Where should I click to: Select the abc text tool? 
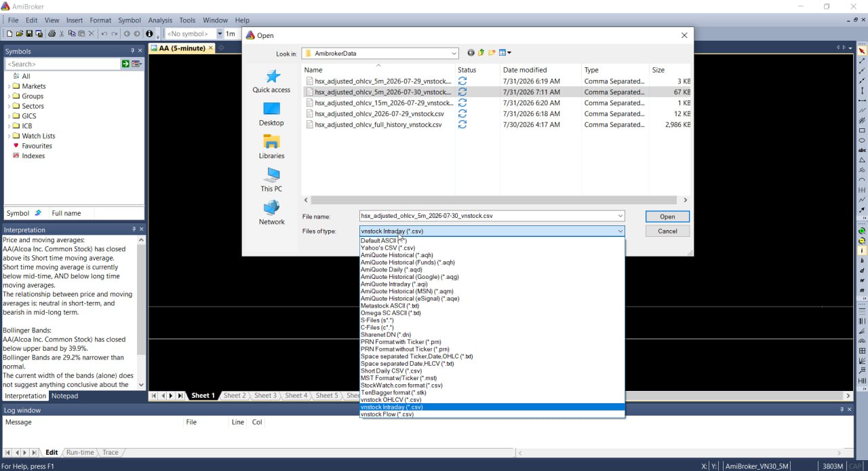pyautogui.click(x=862, y=150)
